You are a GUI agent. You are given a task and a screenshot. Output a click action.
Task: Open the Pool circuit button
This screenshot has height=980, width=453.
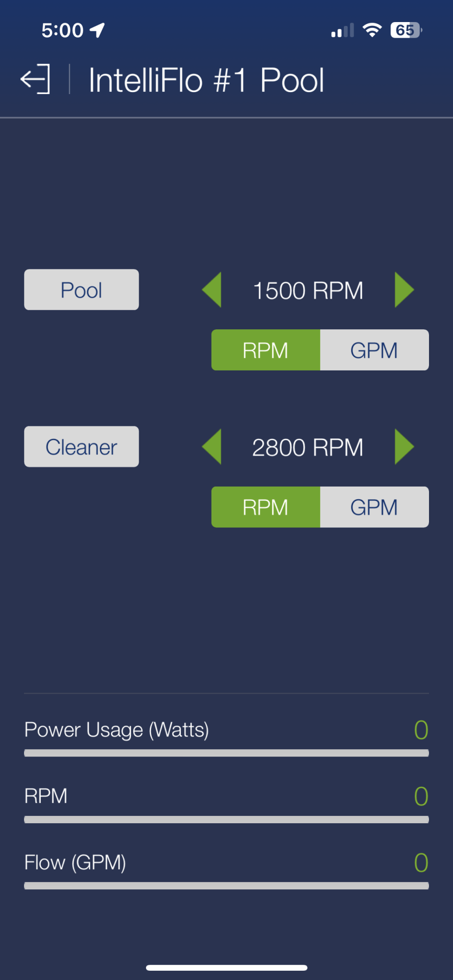pyautogui.click(x=81, y=290)
